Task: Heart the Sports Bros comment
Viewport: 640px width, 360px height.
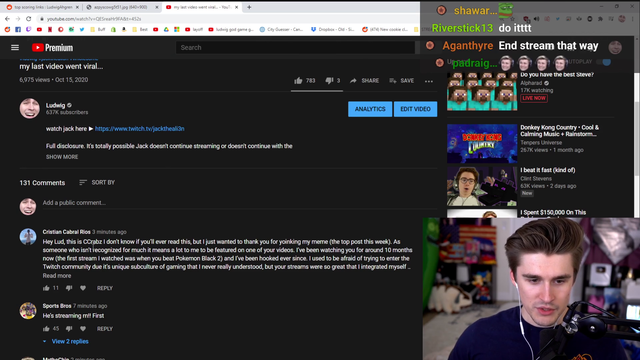Action: point(83,329)
